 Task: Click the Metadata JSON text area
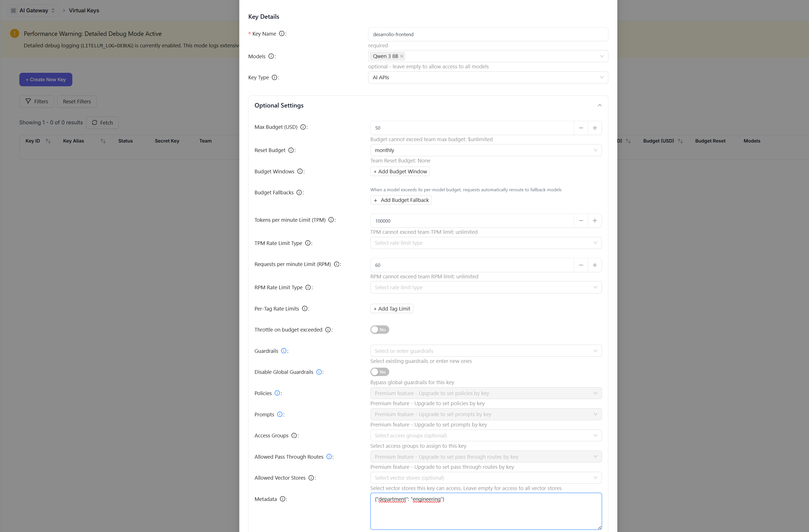coord(486,511)
